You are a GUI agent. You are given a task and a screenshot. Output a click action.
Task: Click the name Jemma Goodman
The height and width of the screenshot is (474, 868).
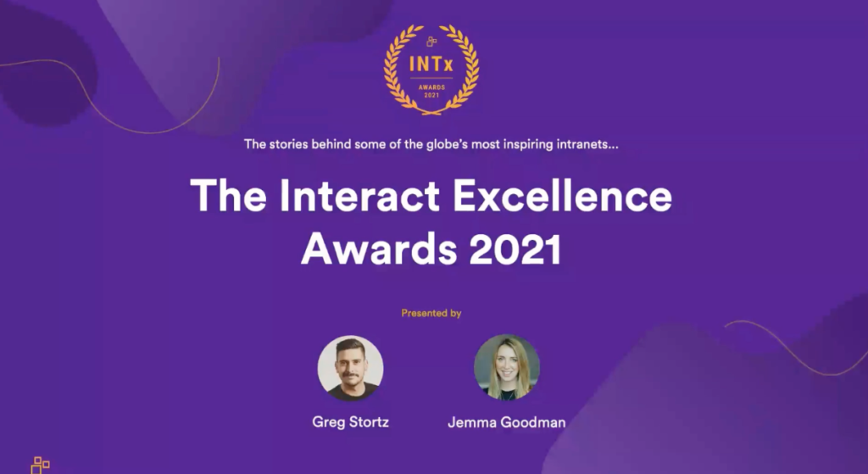507,421
